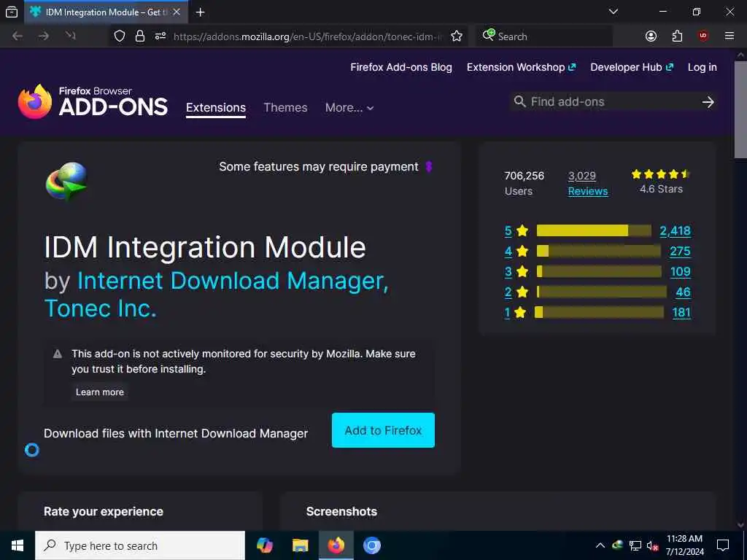
Task: Open the Firefox account icon
Action: (x=651, y=36)
